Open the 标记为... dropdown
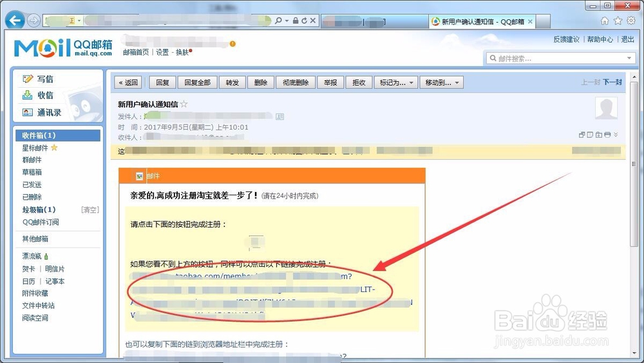644x363 pixels. tap(396, 83)
